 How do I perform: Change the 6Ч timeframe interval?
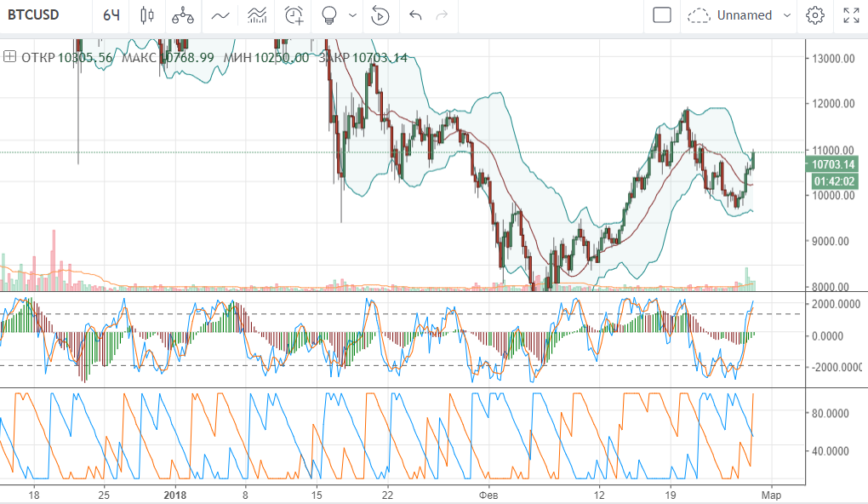point(111,15)
